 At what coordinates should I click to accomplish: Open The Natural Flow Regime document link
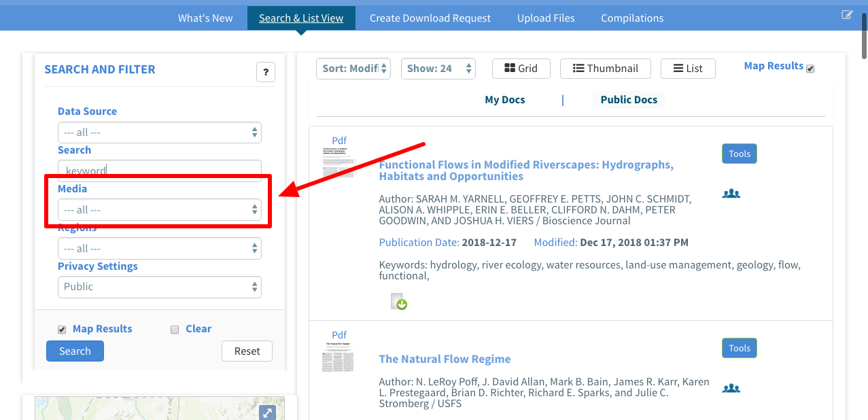tap(445, 359)
